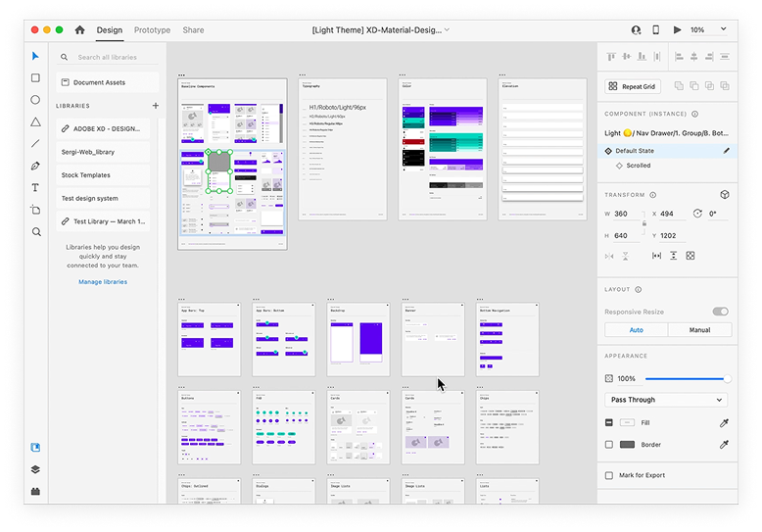Viewport: 762px width, 532px height.
Task: Toggle the Responsive Resize switch
Action: pyautogui.click(x=720, y=312)
